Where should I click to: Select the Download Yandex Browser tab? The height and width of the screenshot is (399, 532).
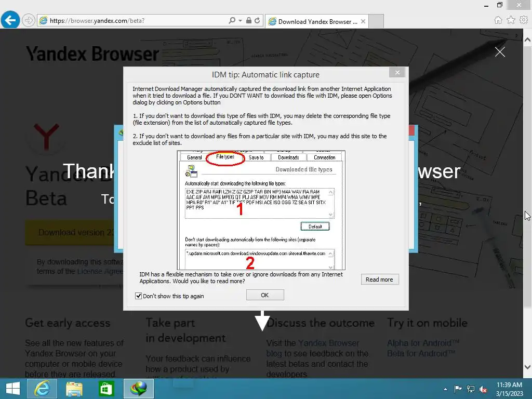click(x=316, y=21)
